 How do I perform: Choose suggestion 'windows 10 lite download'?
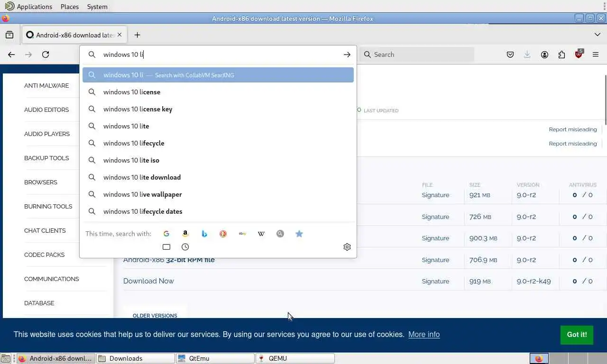[218, 177]
